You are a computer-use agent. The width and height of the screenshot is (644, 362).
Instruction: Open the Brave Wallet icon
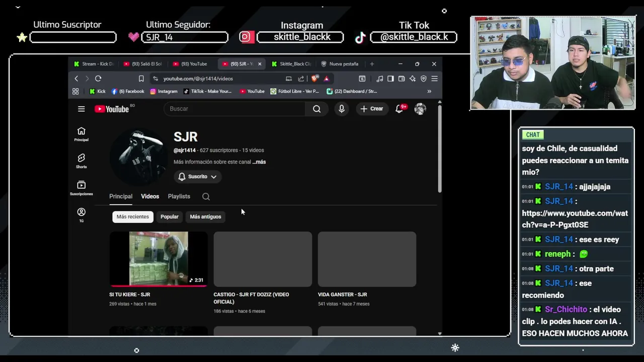coord(401,78)
